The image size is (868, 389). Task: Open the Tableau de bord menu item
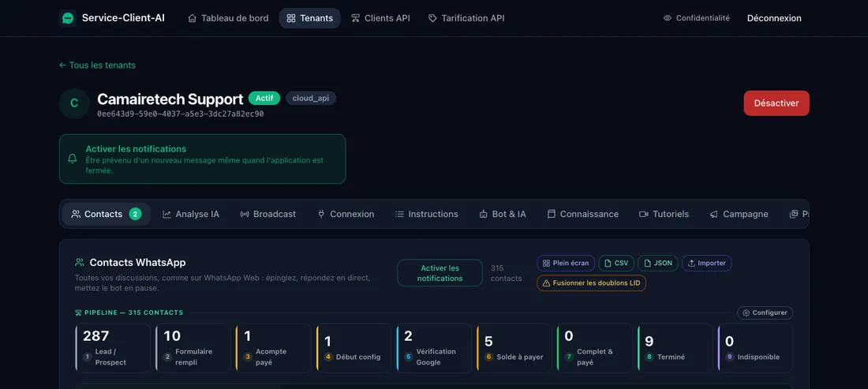[228, 18]
